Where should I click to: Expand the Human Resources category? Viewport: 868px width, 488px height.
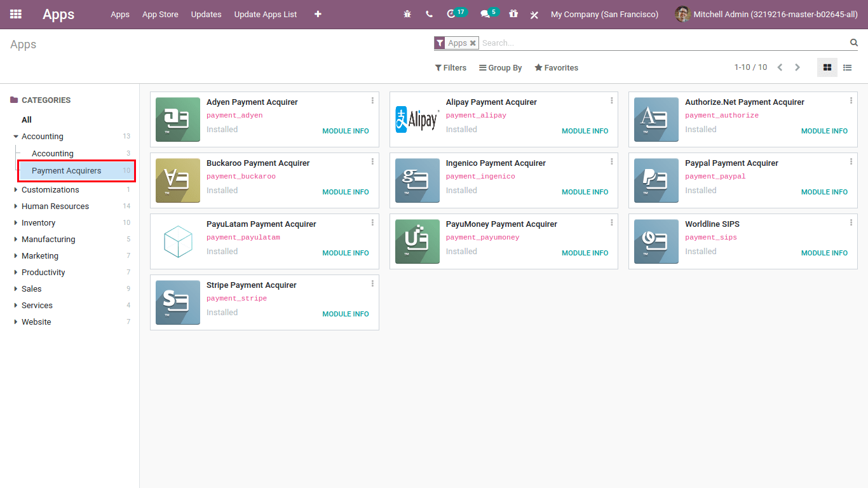(x=16, y=206)
